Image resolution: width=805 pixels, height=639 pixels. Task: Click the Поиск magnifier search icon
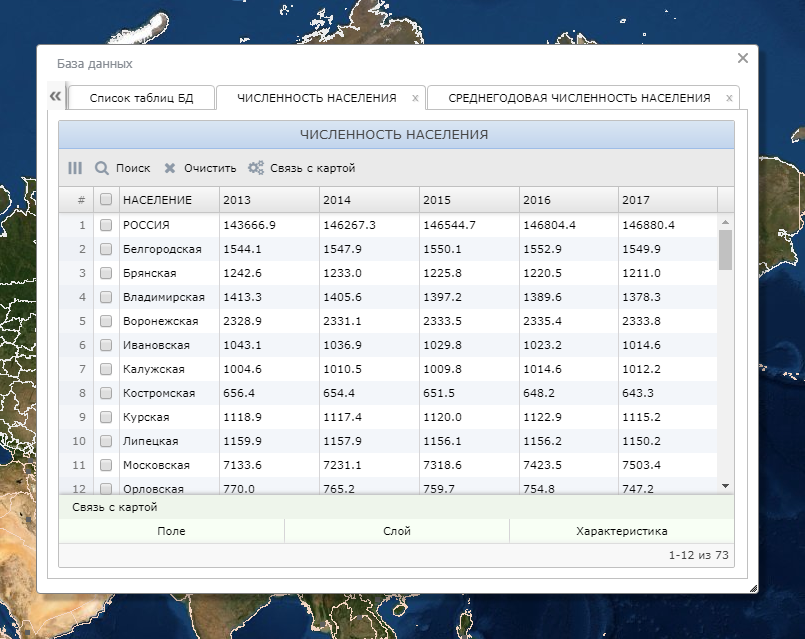click(x=102, y=168)
